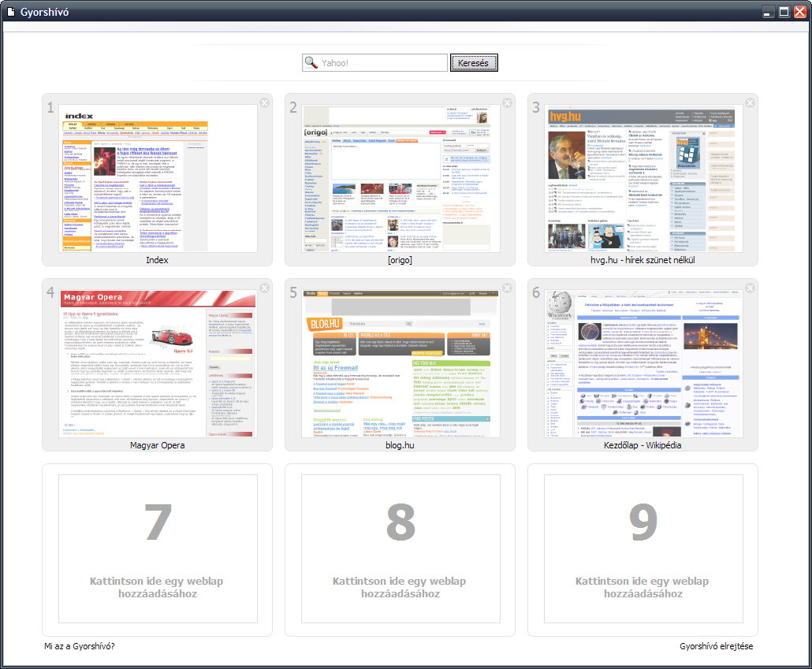Open the hvg.hu news thumbnail
Viewport: 812px width, 669px height.
[x=643, y=178]
